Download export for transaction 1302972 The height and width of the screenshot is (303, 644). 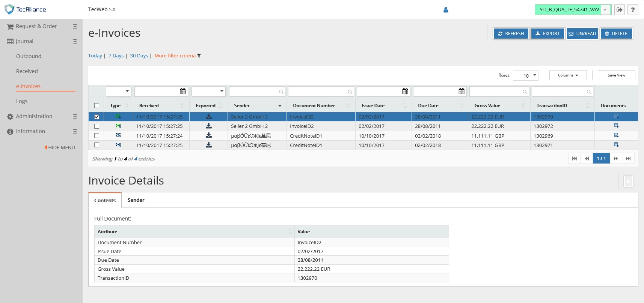point(209,126)
